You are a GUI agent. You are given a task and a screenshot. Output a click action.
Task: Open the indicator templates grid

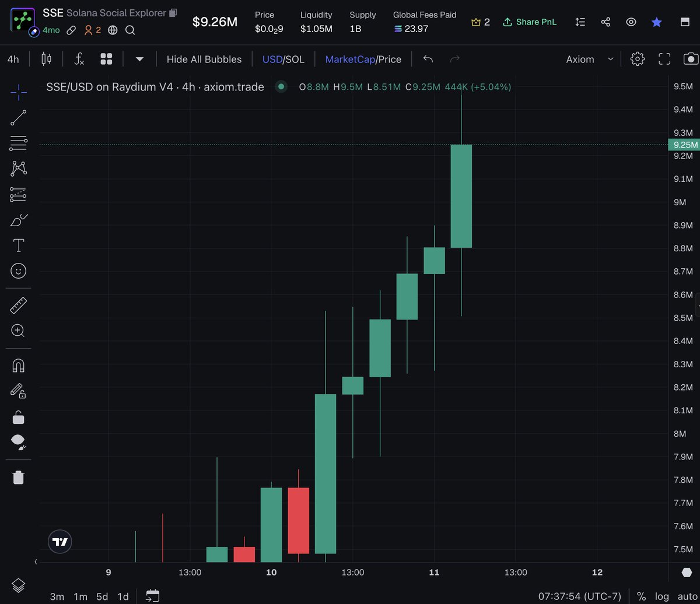[x=106, y=59]
